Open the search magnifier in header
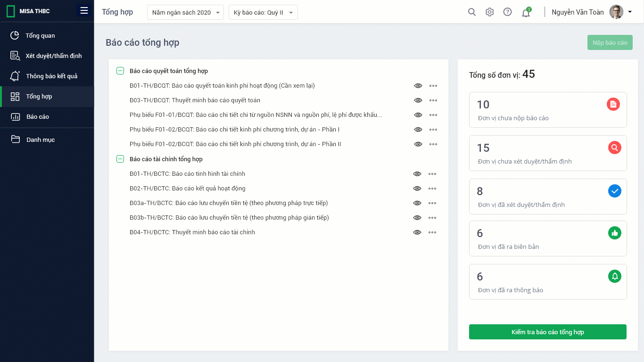The height and width of the screenshot is (362, 644). [x=471, y=12]
